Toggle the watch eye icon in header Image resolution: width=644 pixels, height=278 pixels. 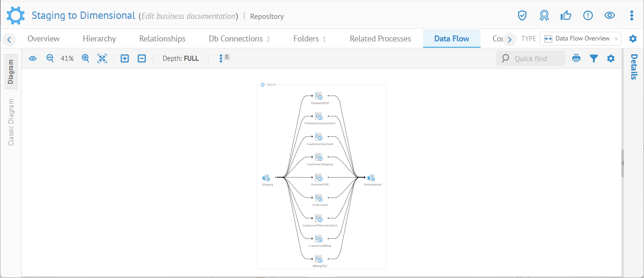pos(609,16)
